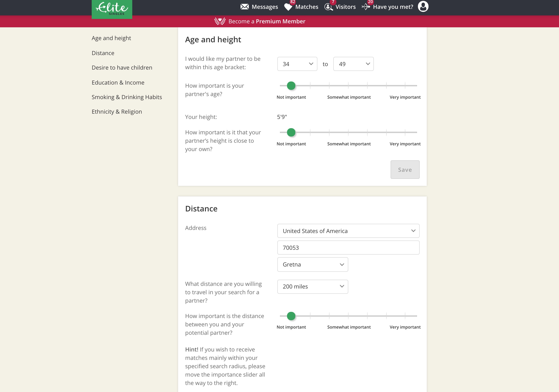Click 'Somewhat important' under height slider
The image size is (559, 392).
[x=349, y=144]
